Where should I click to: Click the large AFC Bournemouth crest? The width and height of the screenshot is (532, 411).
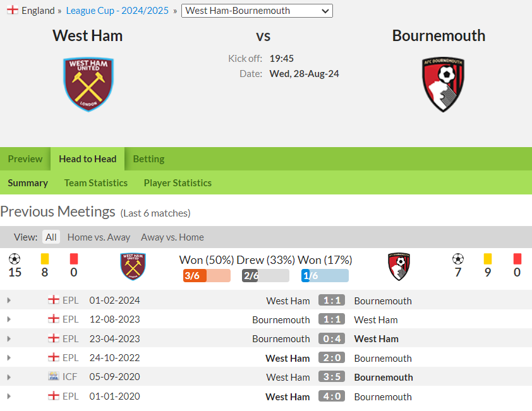click(443, 85)
